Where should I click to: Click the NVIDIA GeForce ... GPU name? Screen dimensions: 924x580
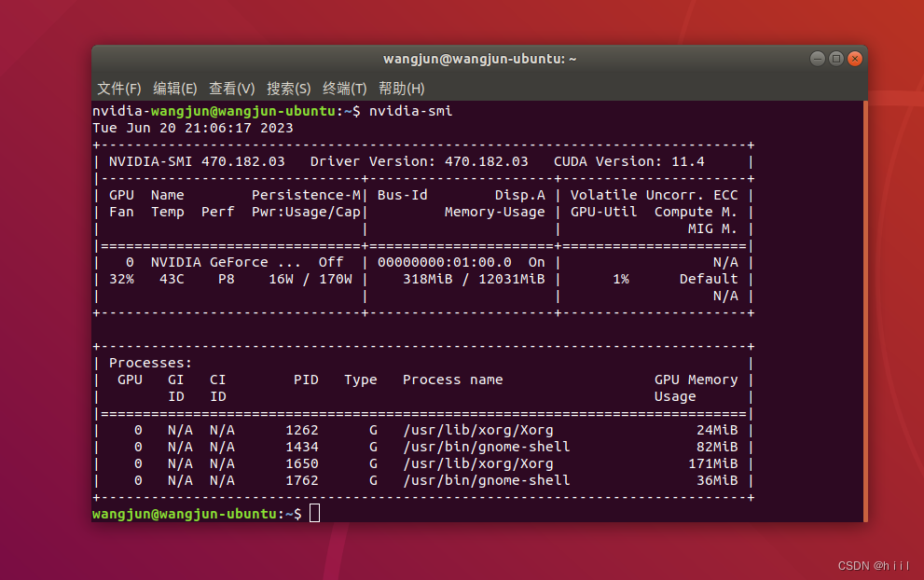(x=226, y=262)
